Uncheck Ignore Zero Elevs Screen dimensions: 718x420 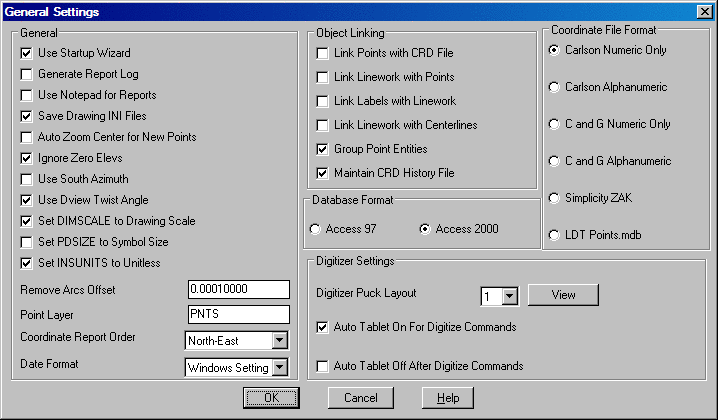point(27,158)
